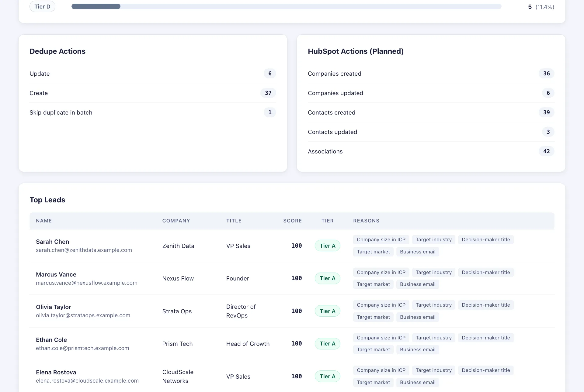This screenshot has height=392, width=584.
Task: Click ethan.cole@prismtech.example.com email
Action: point(82,348)
